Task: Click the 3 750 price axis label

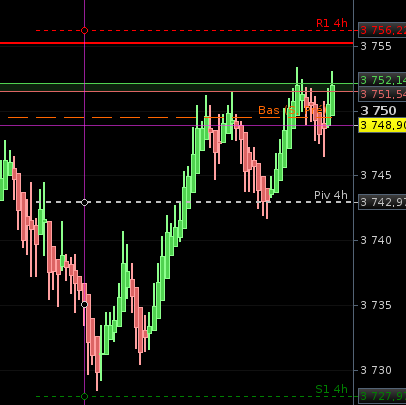Action: click(x=378, y=111)
